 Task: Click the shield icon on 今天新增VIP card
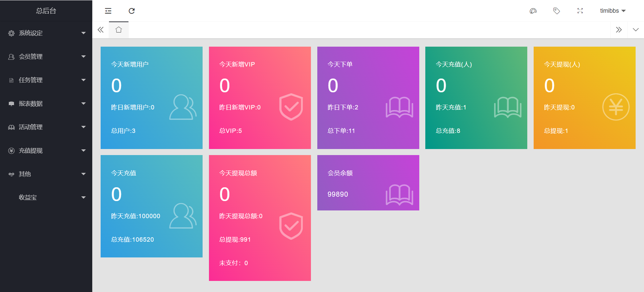click(x=291, y=107)
